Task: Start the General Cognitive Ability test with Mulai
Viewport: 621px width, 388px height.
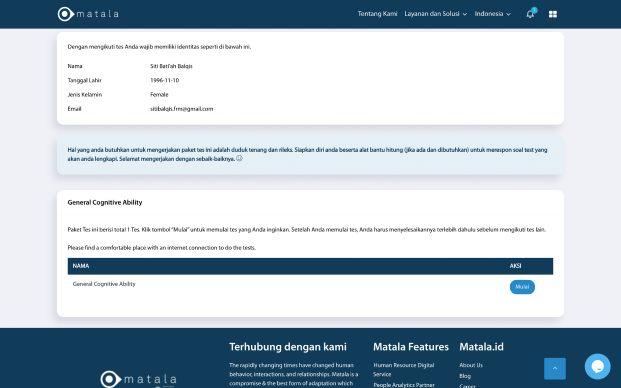Action: tap(522, 287)
